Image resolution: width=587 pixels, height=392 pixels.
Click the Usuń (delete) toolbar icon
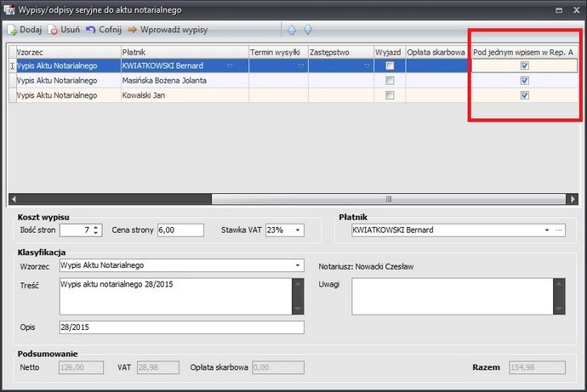[x=54, y=29]
